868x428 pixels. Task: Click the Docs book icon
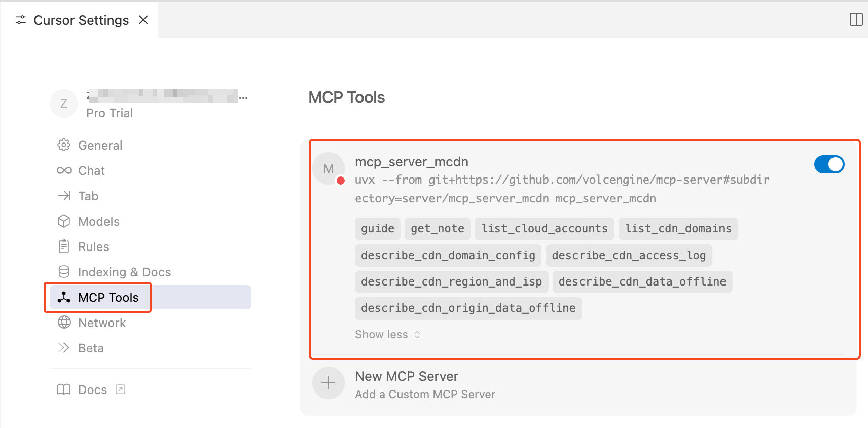click(64, 389)
